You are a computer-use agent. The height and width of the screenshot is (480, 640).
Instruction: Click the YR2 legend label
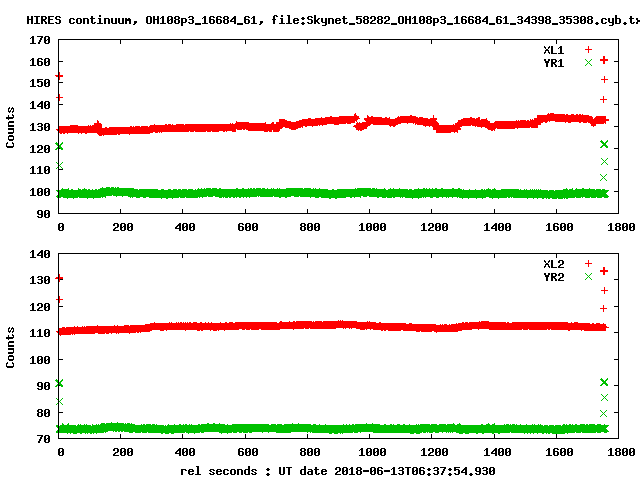pos(553,277)
